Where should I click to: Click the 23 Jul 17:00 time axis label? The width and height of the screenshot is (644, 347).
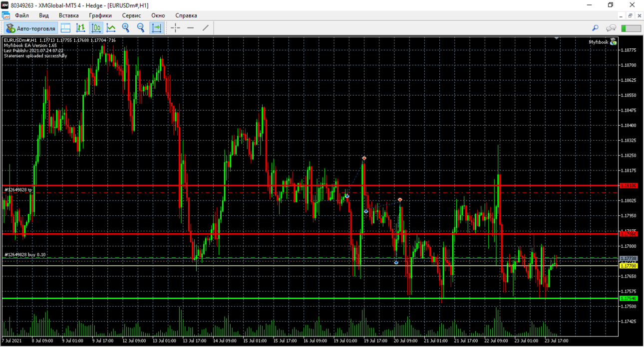(556, 341)
